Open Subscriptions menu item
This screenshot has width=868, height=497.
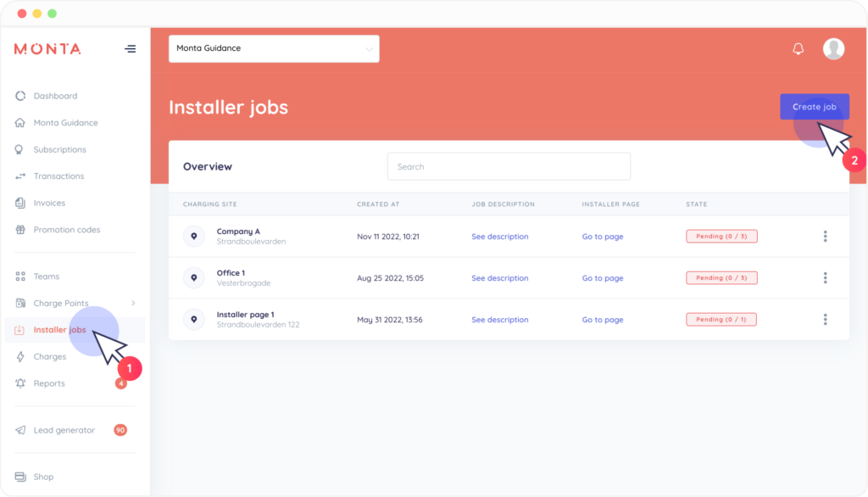point(60,149)
